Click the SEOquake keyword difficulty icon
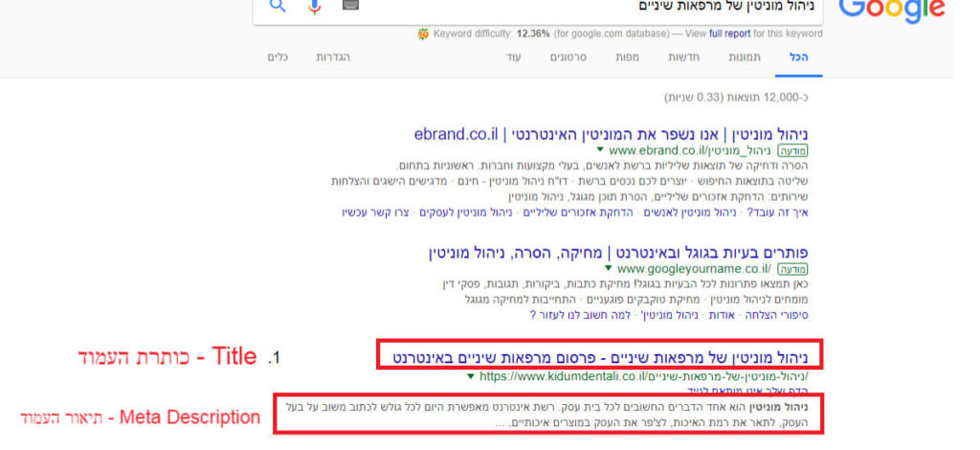The width and height of the screenshot is (980, 450). pos(423,34)
